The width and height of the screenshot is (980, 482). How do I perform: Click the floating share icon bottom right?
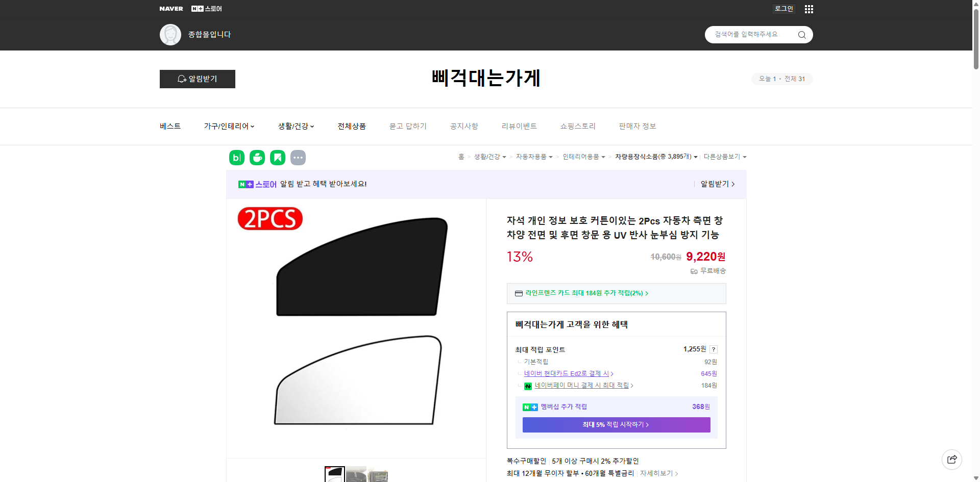pos(952,459)
